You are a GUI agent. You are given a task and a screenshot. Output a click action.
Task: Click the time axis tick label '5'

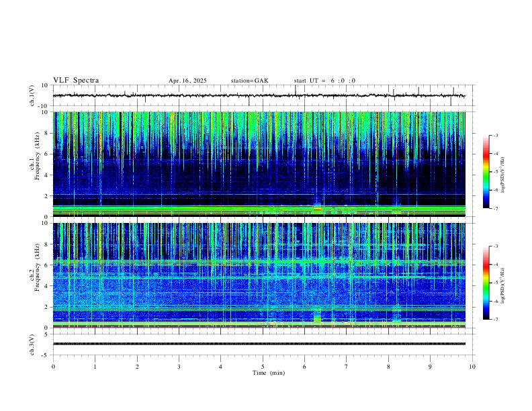coord(263,367)
